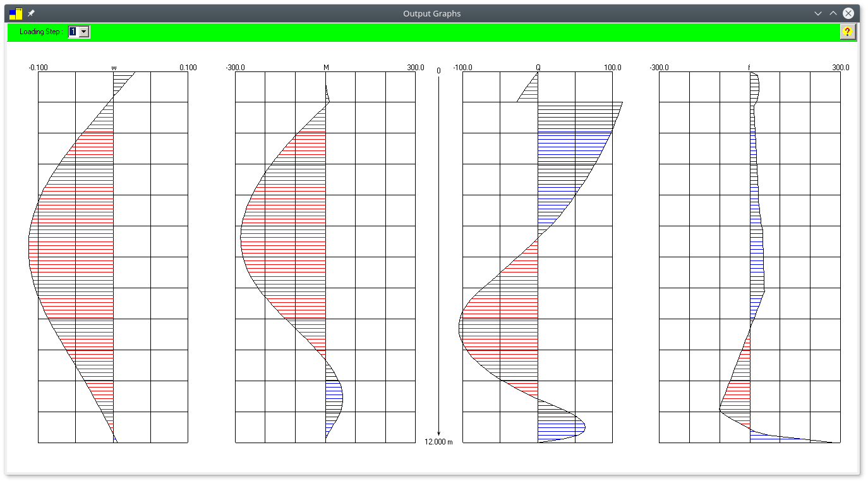The width and height of the screenshot is (868, 483).
Task: Click the Loading Step value field
Action: coord(73,32)
